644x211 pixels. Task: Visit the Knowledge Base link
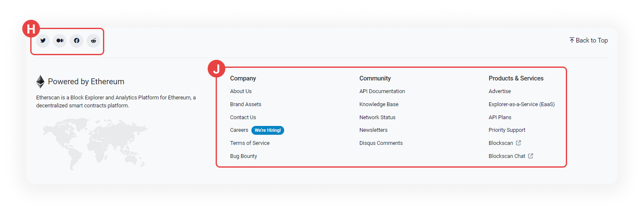pyautogui.click(x=379, y=104)
